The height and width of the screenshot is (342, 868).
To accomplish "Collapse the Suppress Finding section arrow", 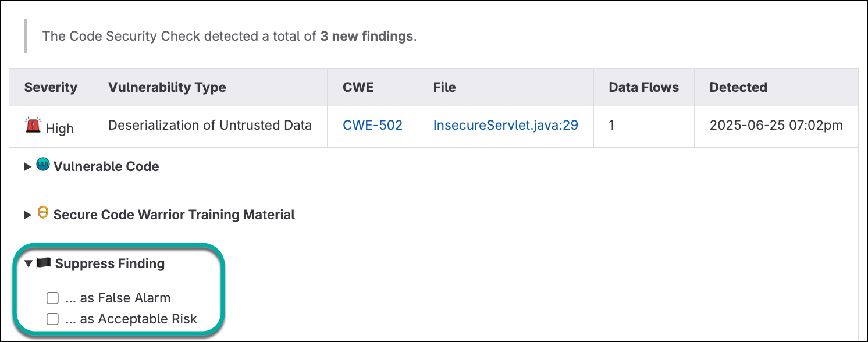I will click(28, 264).
